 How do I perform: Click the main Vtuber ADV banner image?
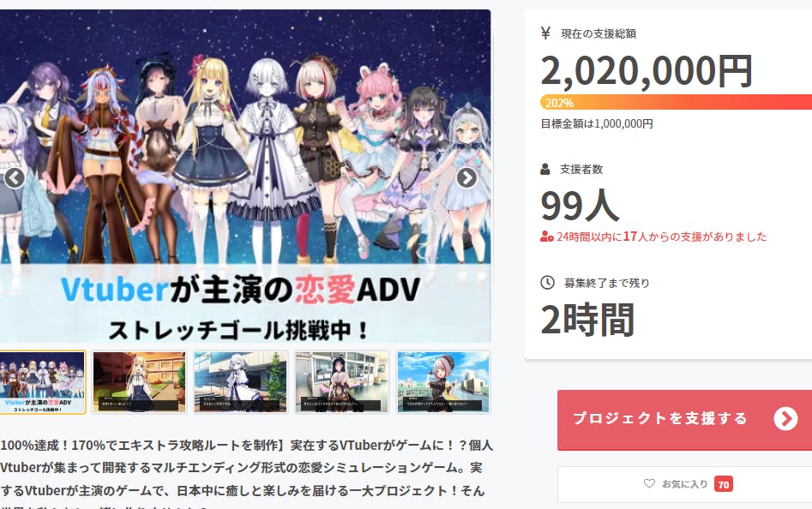coord(245,176)
